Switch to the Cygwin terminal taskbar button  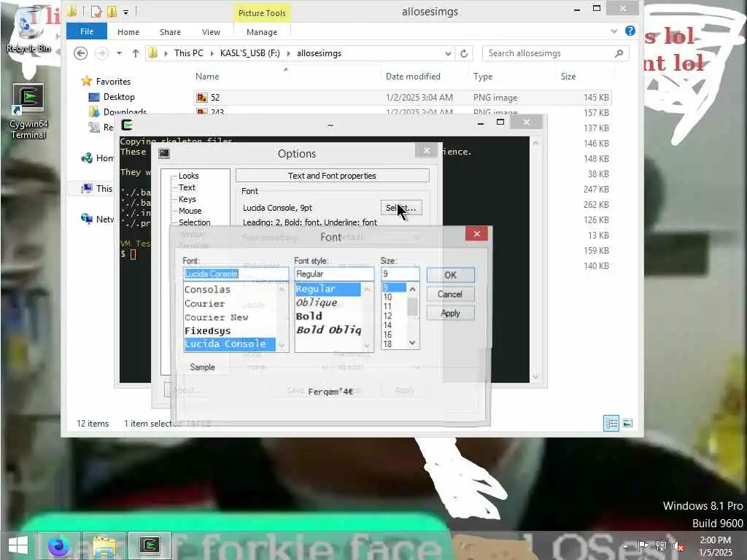[x=149, y=545]
